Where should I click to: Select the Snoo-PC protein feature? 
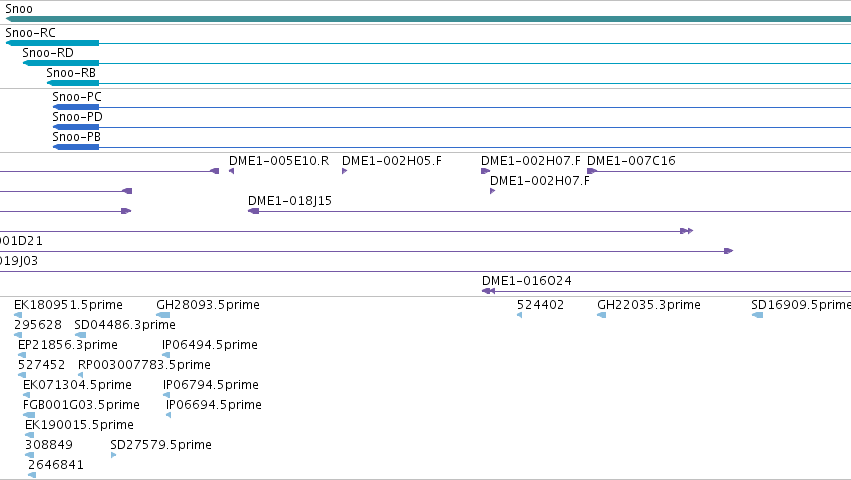(76, 107)
